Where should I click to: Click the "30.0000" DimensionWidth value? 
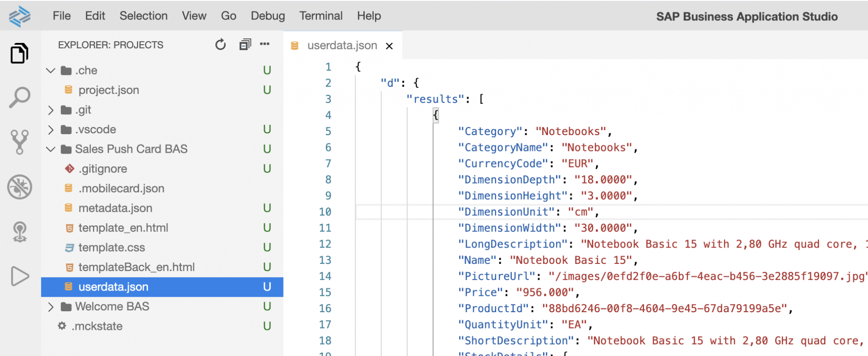[x=603, y=228]
